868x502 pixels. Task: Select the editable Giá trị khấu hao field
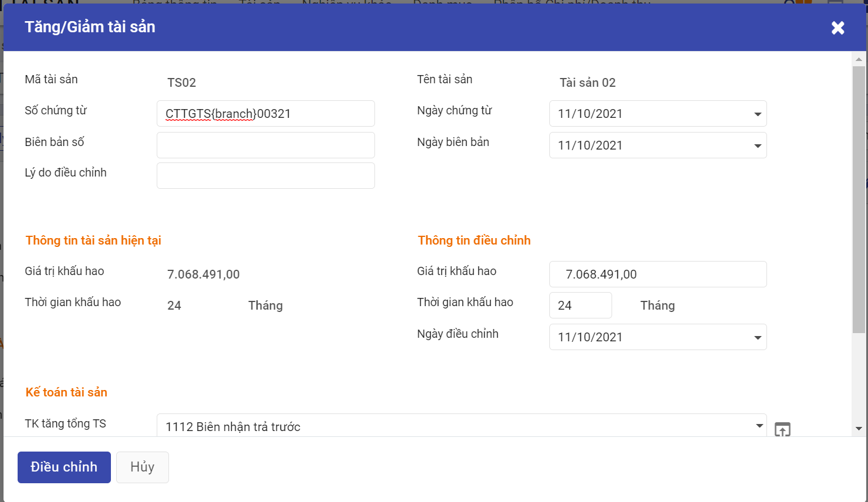657,274
